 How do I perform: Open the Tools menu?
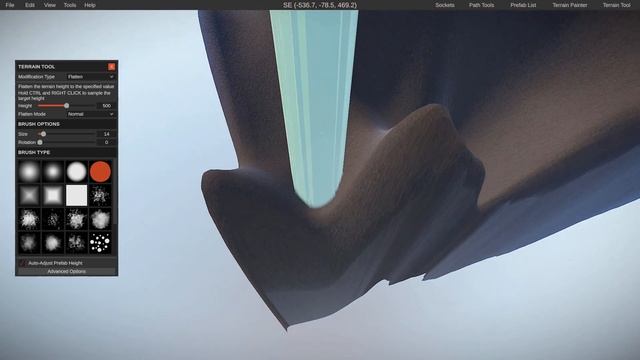70,5
